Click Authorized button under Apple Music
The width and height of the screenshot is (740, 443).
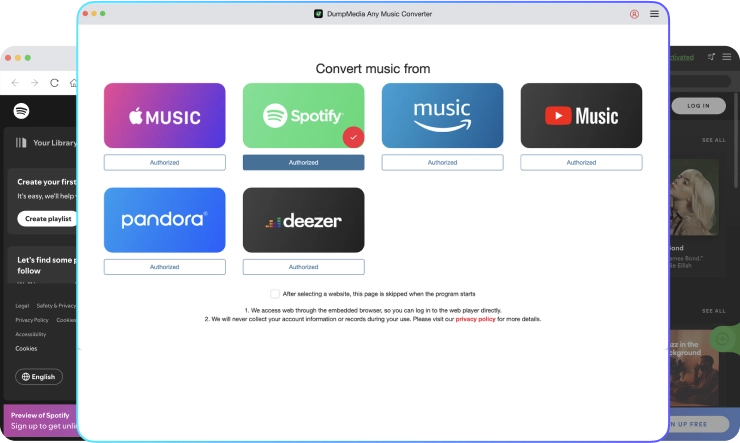(165, 162)
